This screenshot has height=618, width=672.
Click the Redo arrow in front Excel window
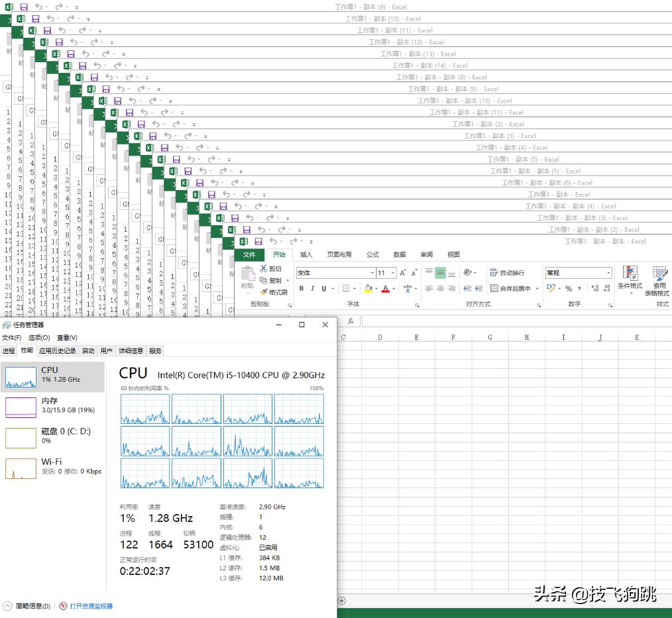tap(293, 242)
